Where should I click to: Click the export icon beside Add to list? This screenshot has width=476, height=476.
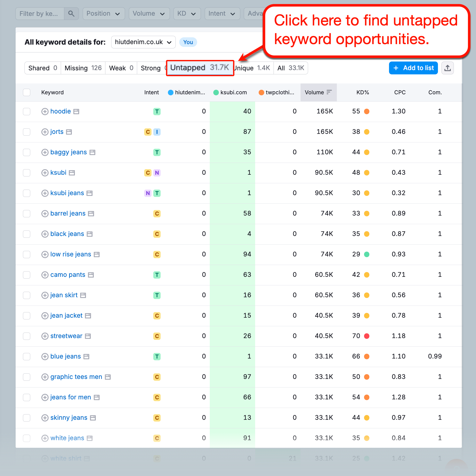448,68
